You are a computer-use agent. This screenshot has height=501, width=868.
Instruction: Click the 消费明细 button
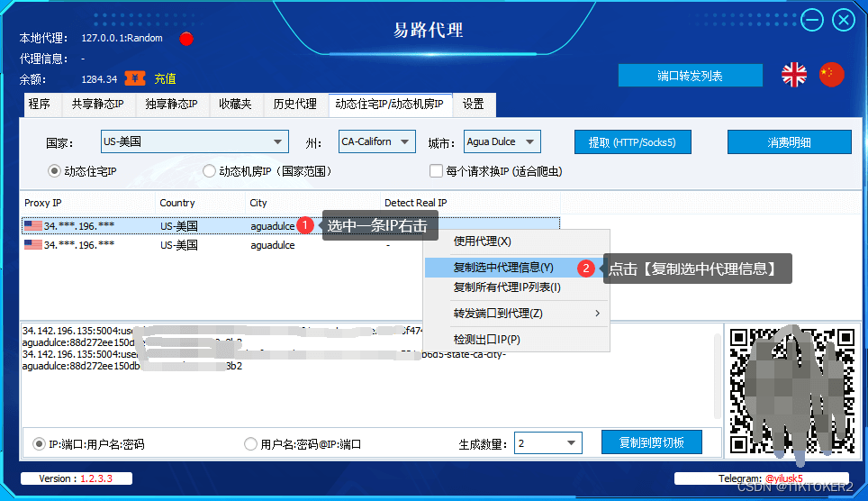coord(790,141)
